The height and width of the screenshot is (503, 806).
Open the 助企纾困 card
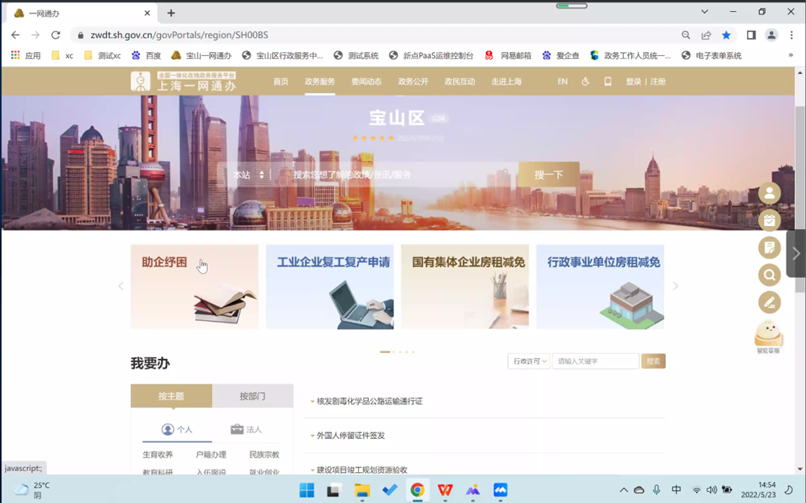(194, 287)
